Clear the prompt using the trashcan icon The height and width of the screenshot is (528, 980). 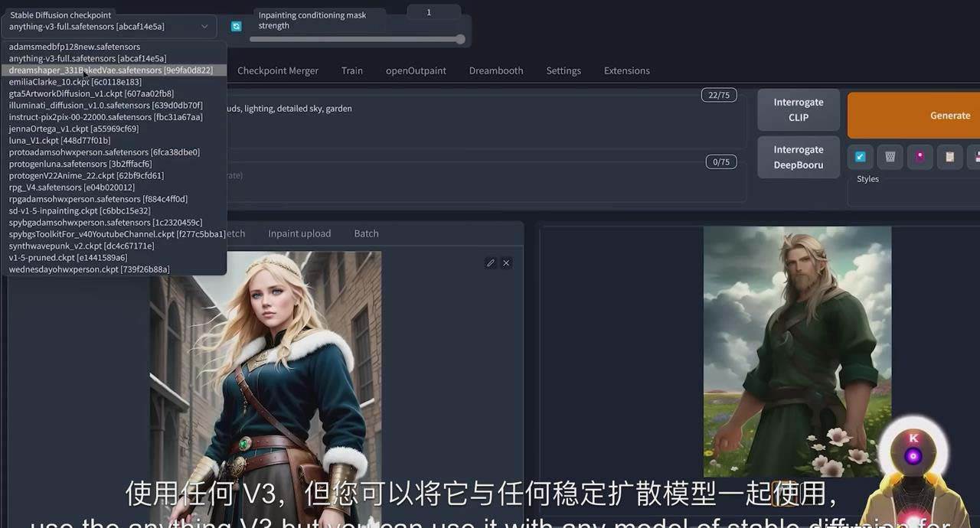[x=890, y=157]
